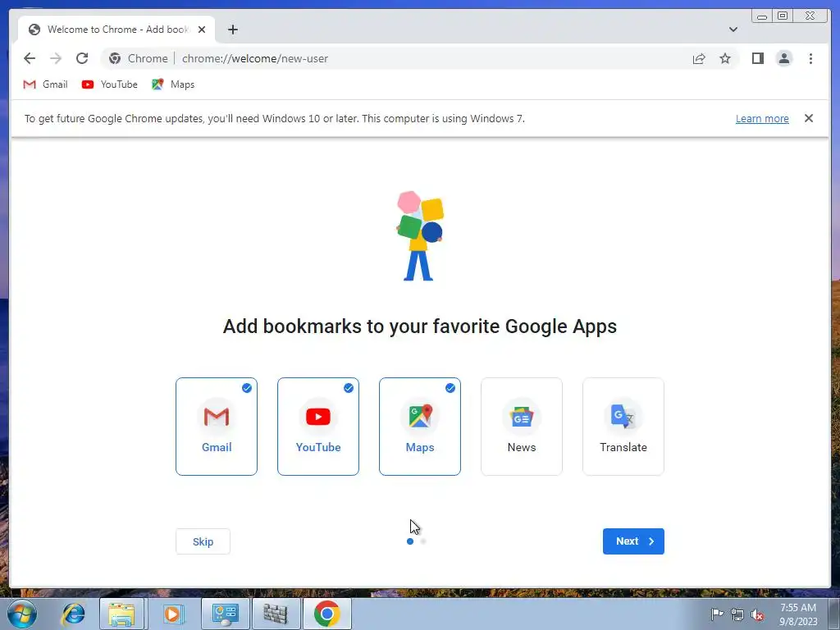Viewport: 840px width, 630px height.
Task: Reload the welcome page
Action: click(82, 58)
